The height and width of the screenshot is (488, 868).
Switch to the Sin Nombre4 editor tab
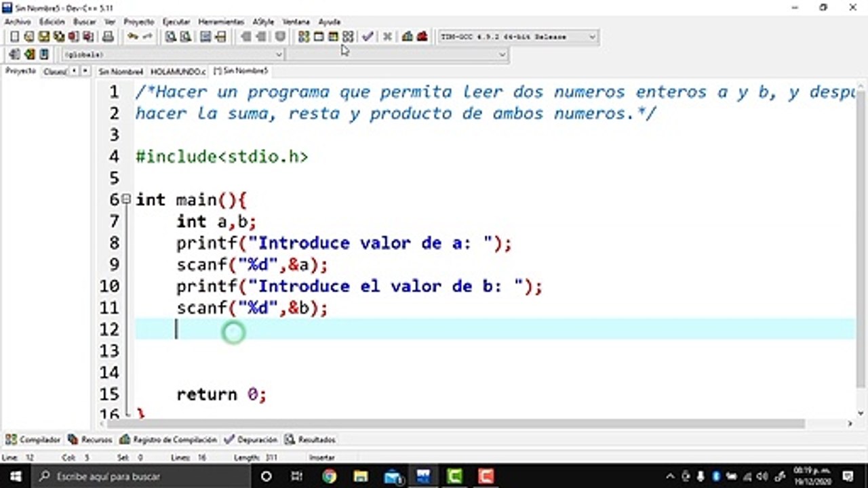click(121, 71)
